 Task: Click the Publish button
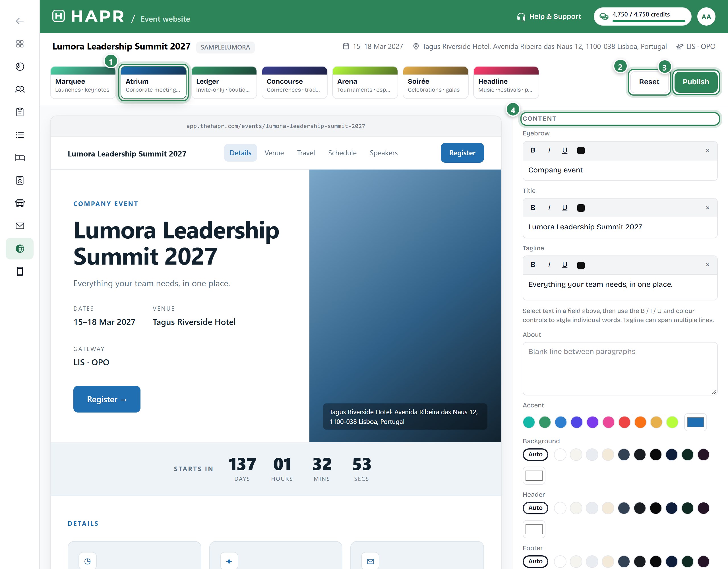tap(695, 82)
